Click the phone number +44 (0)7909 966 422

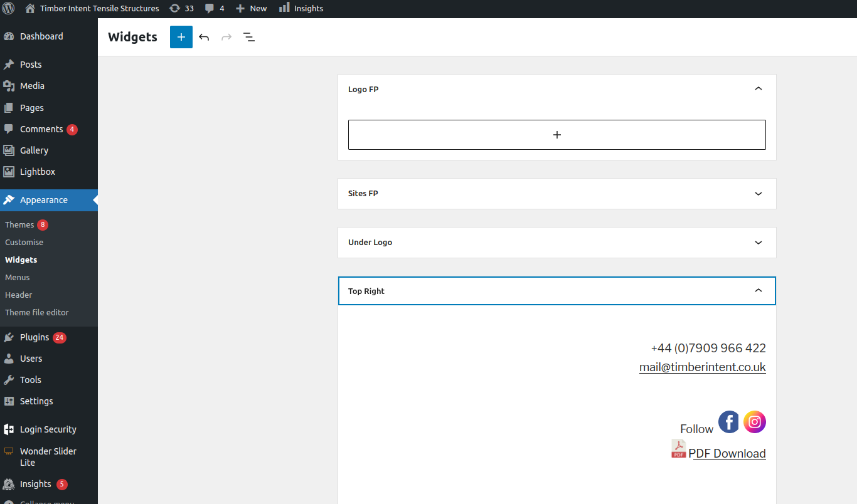pos(708,348)
